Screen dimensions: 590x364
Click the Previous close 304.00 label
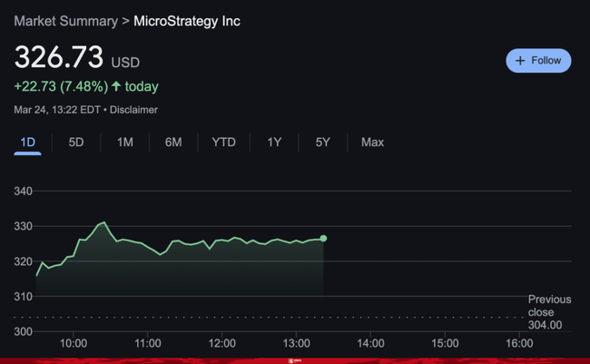coord(549,312)
